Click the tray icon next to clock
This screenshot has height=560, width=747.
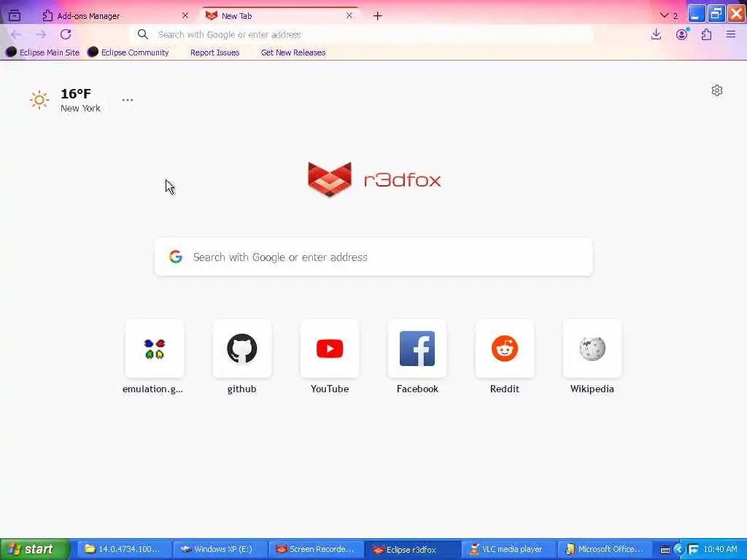click(694, 550)
